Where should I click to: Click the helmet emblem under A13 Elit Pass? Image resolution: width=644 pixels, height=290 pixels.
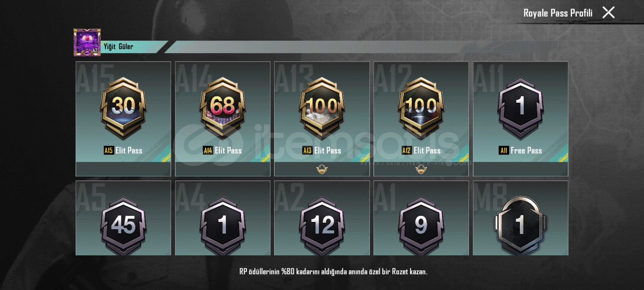click(322, 169)
